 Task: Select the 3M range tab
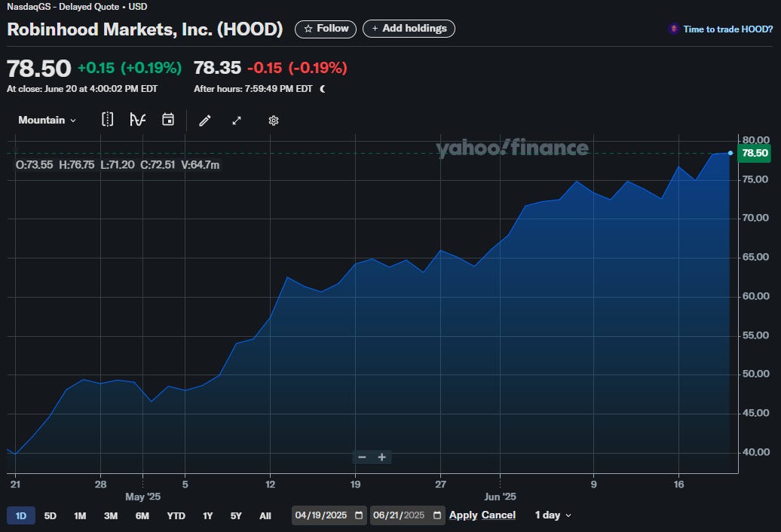[111, 515]
